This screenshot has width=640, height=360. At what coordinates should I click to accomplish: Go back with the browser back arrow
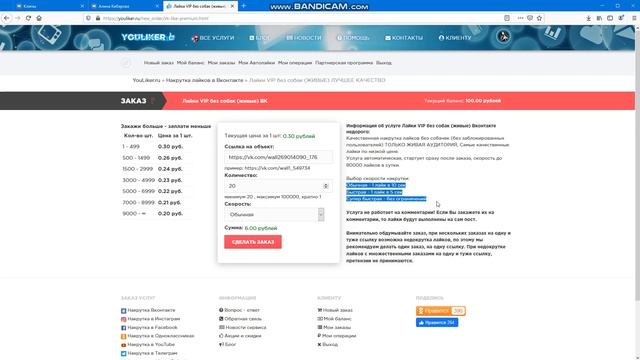pos(7,18)
